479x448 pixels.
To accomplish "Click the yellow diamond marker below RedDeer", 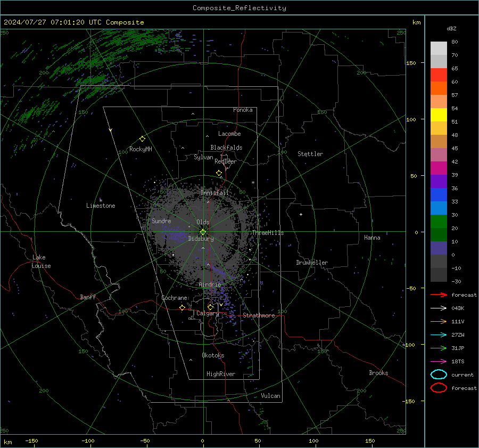I will 219,173.
